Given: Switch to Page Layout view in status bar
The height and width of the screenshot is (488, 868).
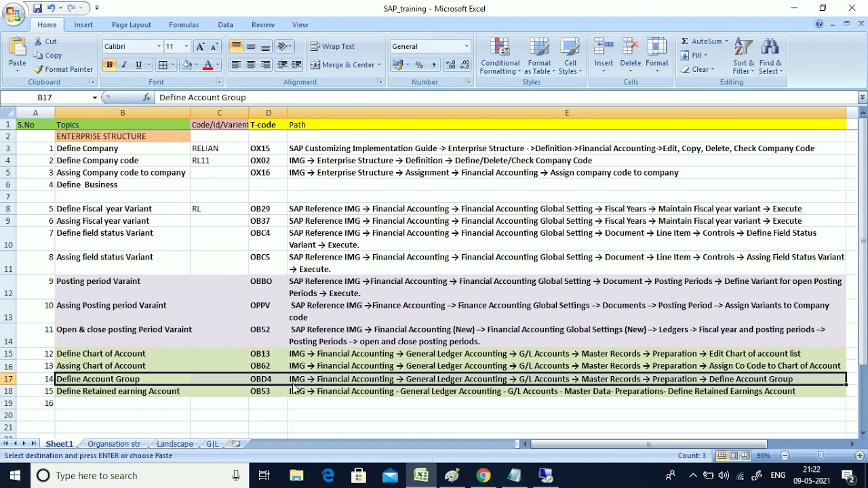Looking at the screenshot, I should pos(734,455).
